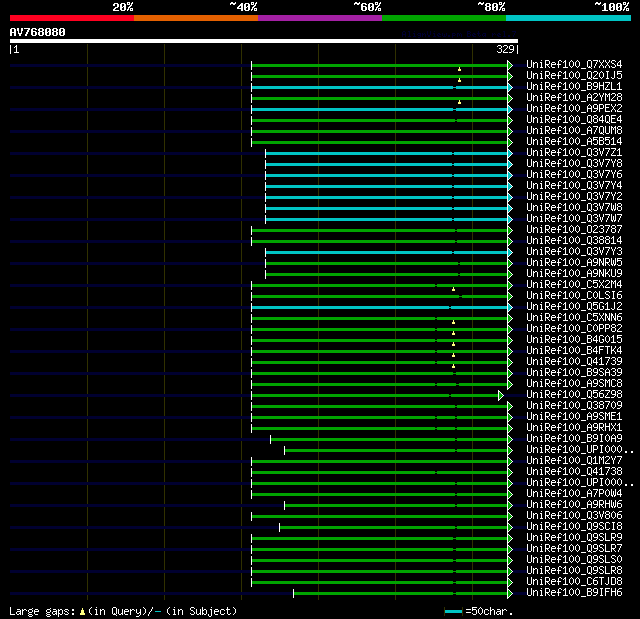
Task: Click UniRef100_Q38709 text
Action: click(574, 406)
